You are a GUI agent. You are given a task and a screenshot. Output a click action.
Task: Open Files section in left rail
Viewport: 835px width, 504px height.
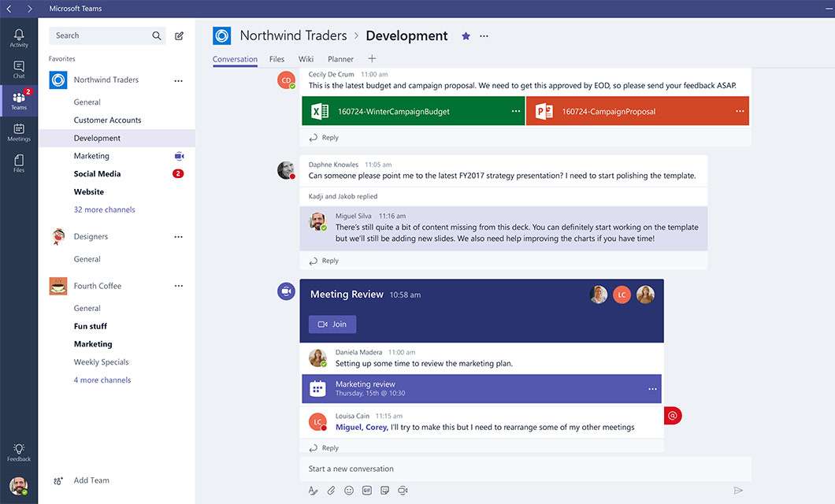(19, 163)
